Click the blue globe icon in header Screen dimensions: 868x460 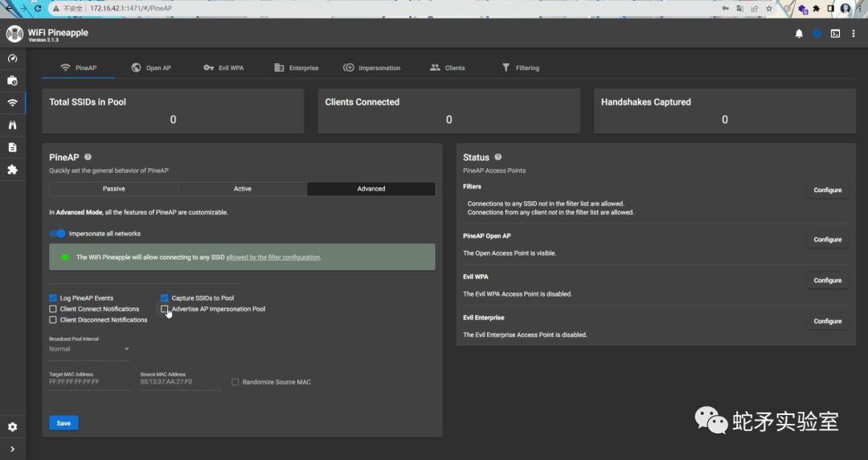(x=817, y=34)
